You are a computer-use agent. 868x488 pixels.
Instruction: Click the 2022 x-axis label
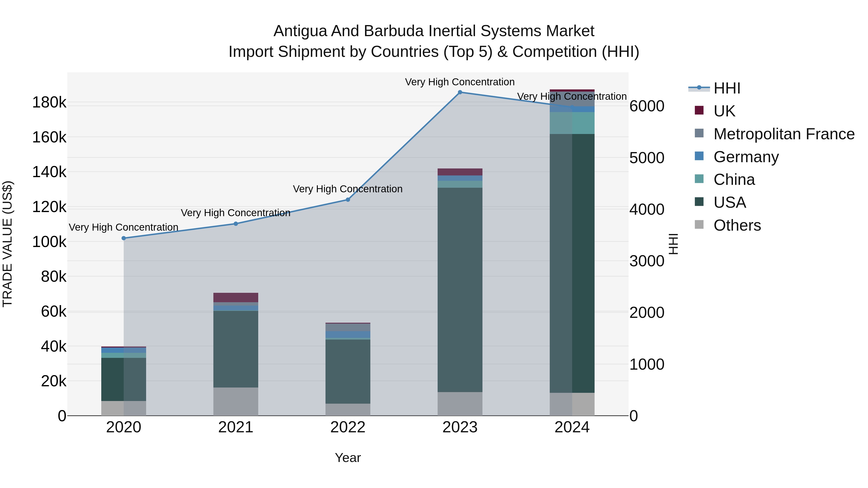coord(348,427)
